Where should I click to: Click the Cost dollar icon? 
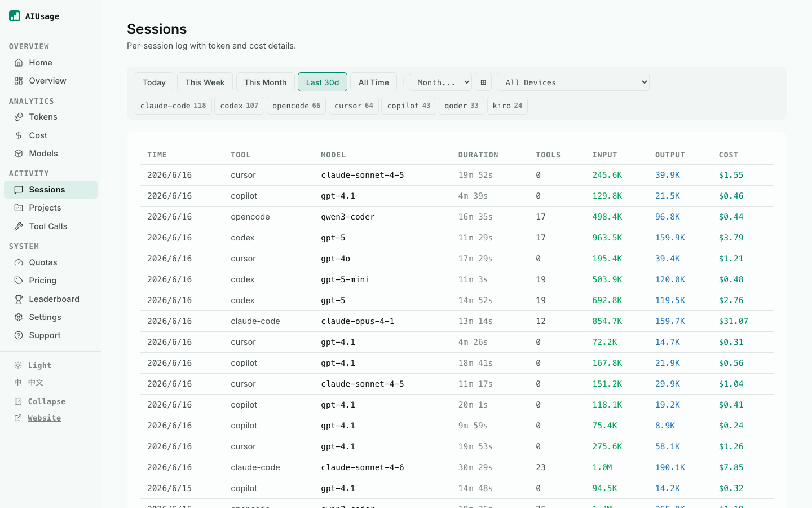tap(19, 135)
